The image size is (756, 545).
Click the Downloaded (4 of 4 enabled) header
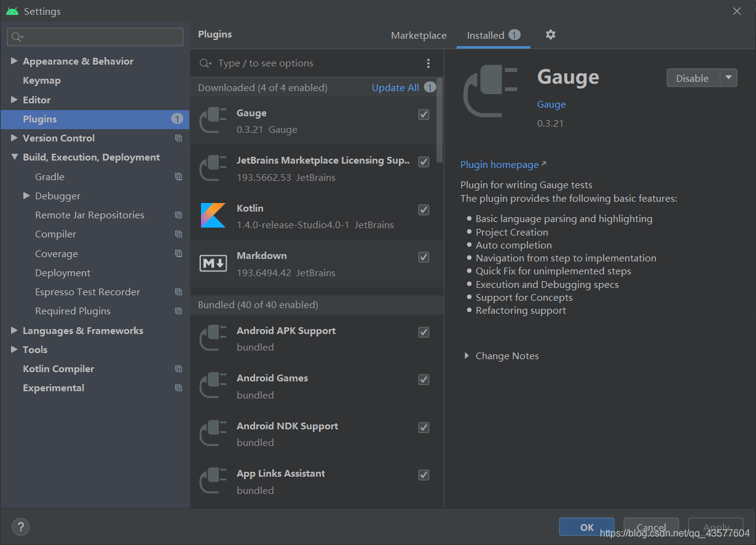[262, 88]
